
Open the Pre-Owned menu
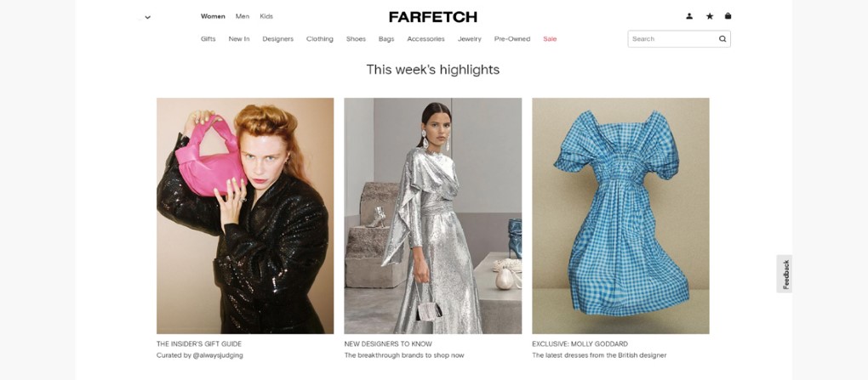pyautogui.click(x=512, y=39)
